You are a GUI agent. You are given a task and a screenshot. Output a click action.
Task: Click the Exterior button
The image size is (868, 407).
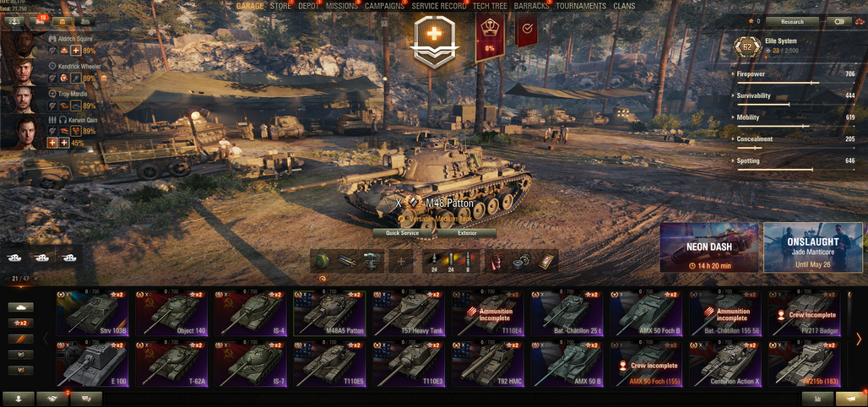click(x=467, y=233)
